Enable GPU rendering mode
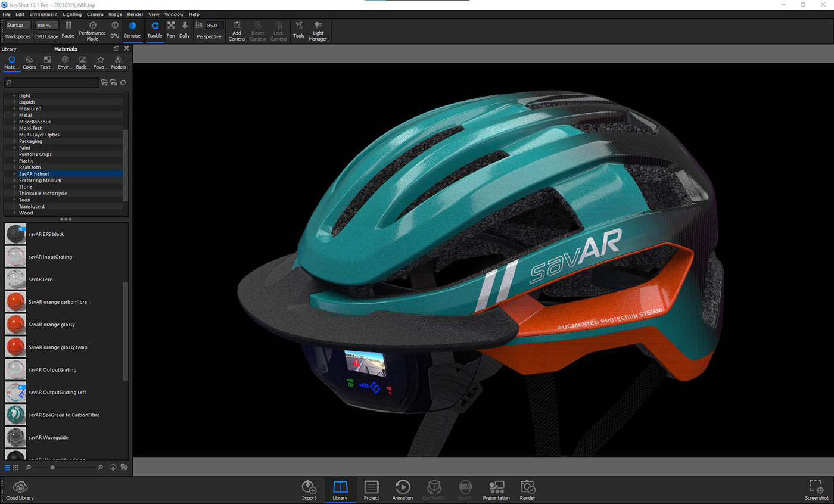Viewport: 834px width, 504px height. point(114,28)
